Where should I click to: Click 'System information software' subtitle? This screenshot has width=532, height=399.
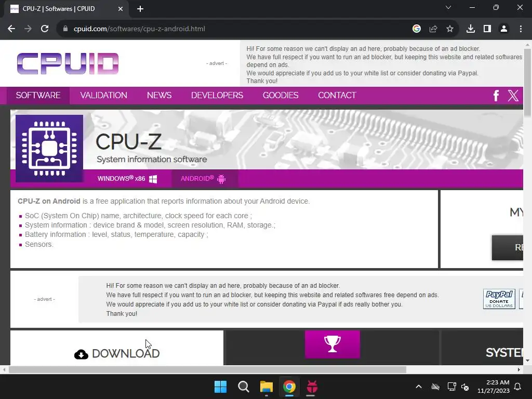pyautogui.click(x=152, y=159)
